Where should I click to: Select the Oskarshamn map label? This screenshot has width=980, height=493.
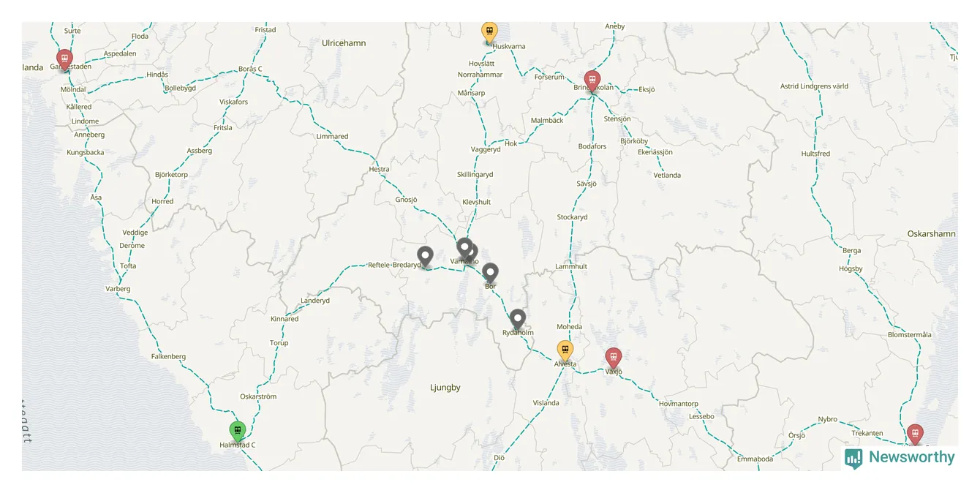coord(931,234)
